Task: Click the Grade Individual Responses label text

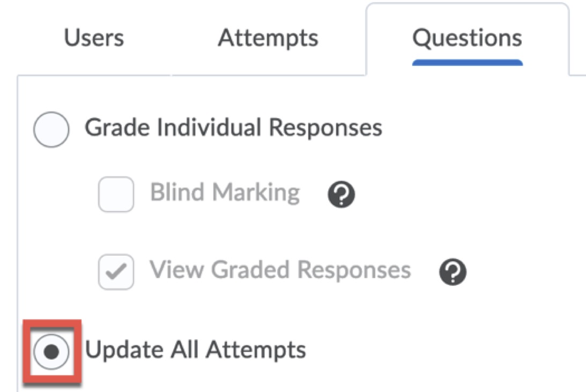Action: 233,128
